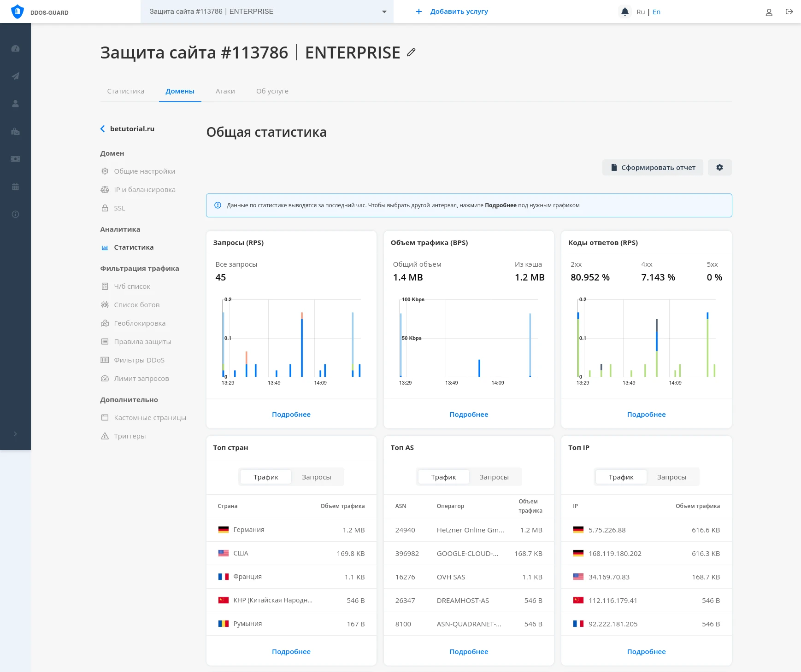801x672 pixels.
Task: Expand the left sidebar with chevron
Action: [x=15, y=434]
